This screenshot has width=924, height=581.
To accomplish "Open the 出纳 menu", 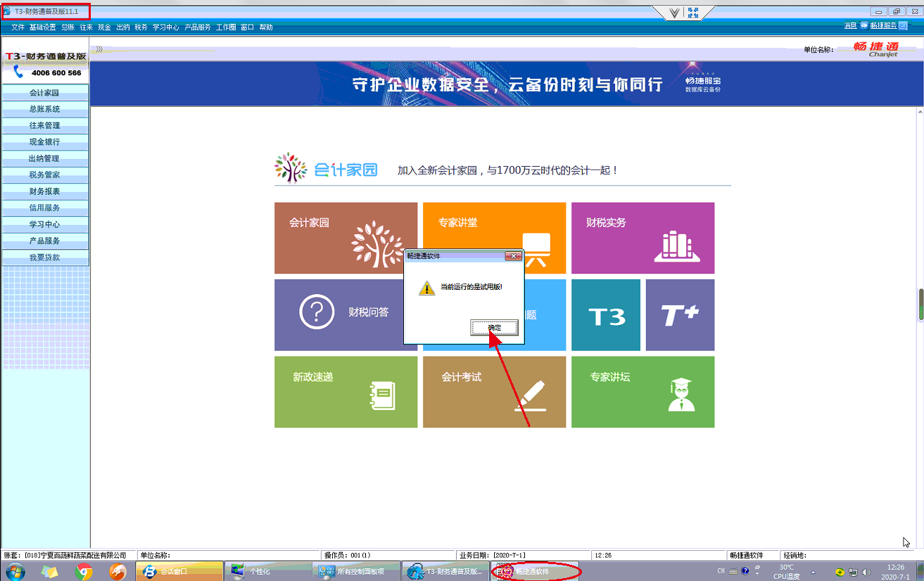I will [122, 27].
